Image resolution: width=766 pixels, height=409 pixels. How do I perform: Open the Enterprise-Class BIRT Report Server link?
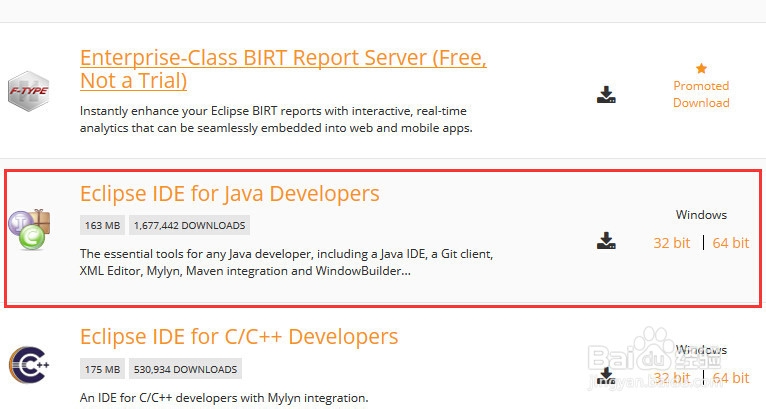[283, 69]
